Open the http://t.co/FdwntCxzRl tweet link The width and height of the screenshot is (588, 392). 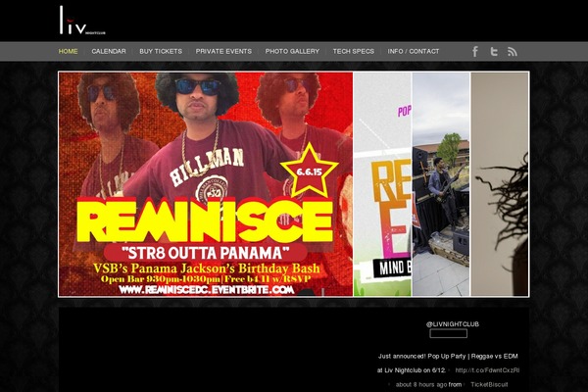point(487,370)
